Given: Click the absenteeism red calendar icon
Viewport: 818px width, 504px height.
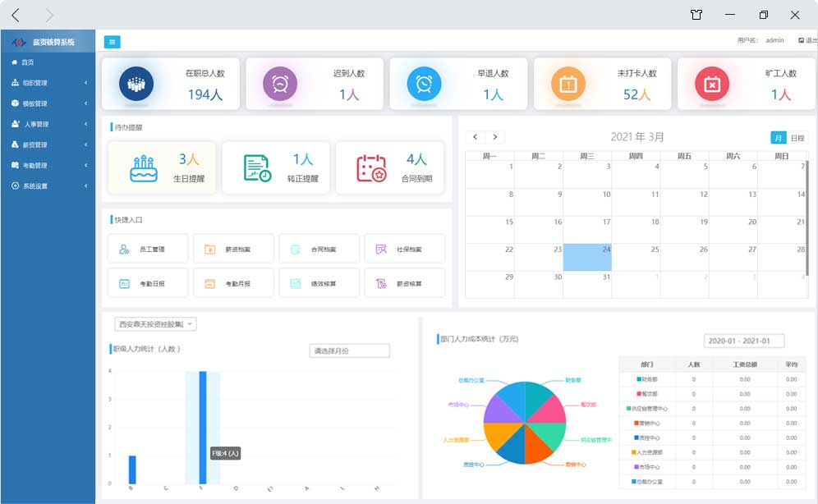Looking at the screenshot, I should (712, 84).
